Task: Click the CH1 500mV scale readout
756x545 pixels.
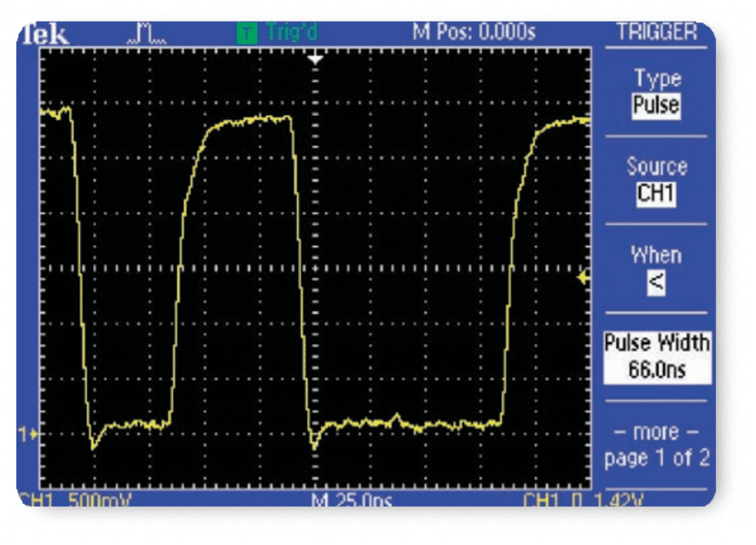Action: [x=76, y=500]
